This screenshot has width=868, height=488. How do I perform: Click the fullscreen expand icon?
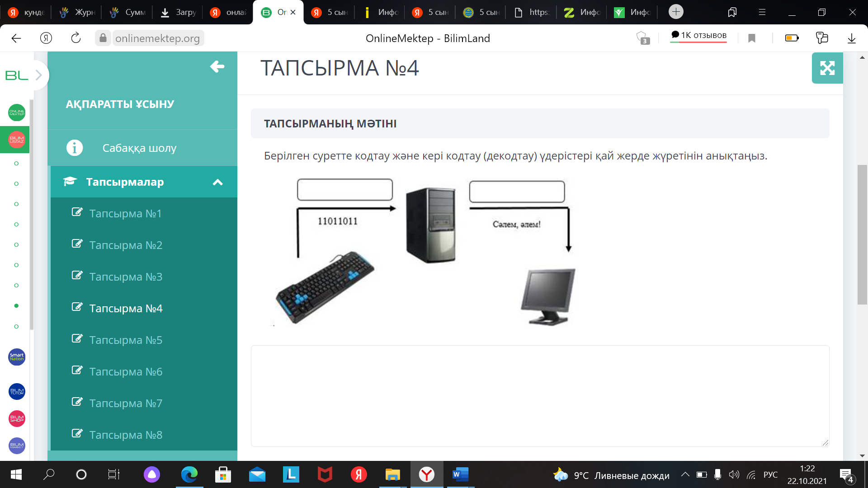click(827, 68)
